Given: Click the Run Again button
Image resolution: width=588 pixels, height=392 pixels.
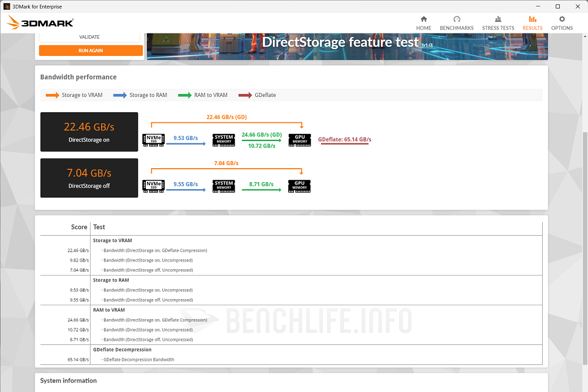Looking at the screenshot, I should (91, 51).
